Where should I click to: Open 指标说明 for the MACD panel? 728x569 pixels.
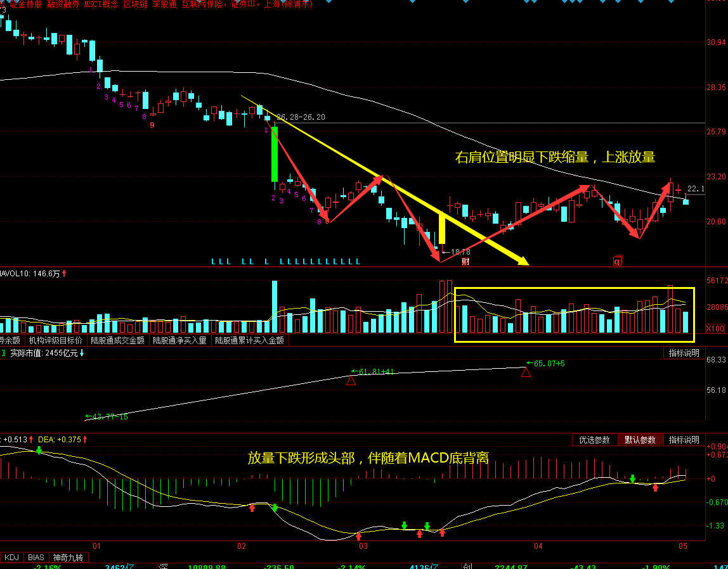click(x=684, y=440)
